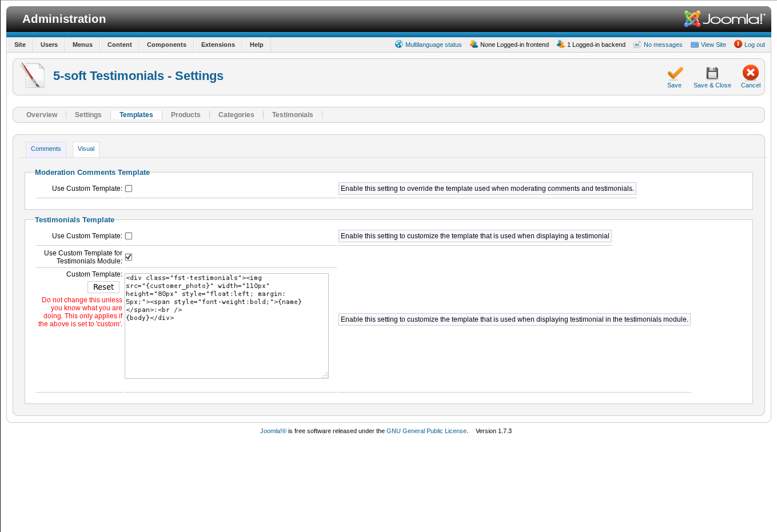
Task: Click the Save & Close floppy disk icon
Action: pyautogui.click(x=712, y=73)
